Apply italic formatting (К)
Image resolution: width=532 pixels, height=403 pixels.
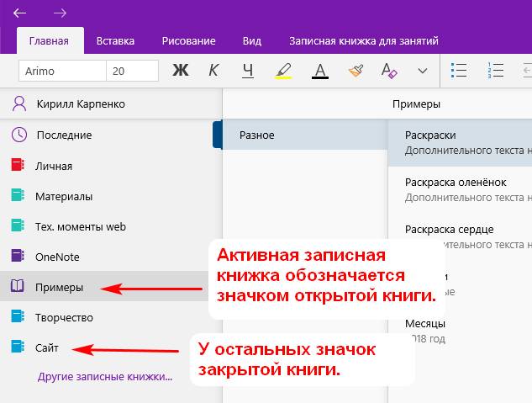click(x=213, y=71)
